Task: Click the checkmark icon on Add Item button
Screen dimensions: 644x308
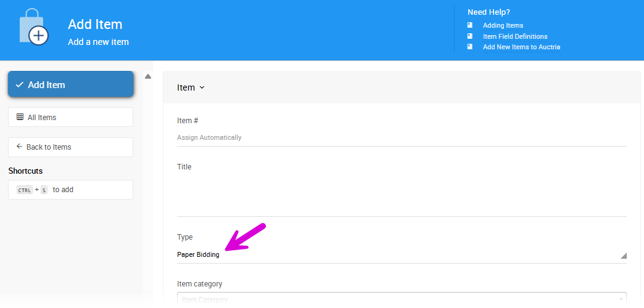Action: [19, 85]
